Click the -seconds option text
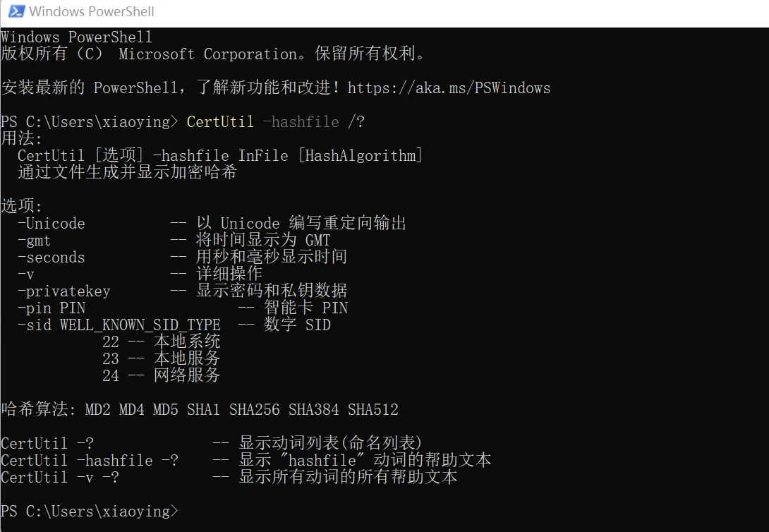Viewport: 769px width, 532px height. click(x=52, y=258)
